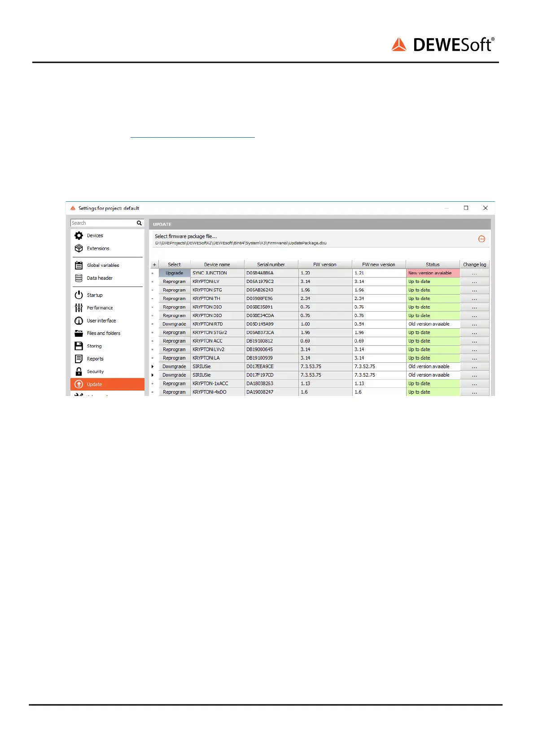Click serial number D05BE35891
Image resolution: width=534 pixels, height=756 pixels.
pyautogui.click(x=271, y=307)
